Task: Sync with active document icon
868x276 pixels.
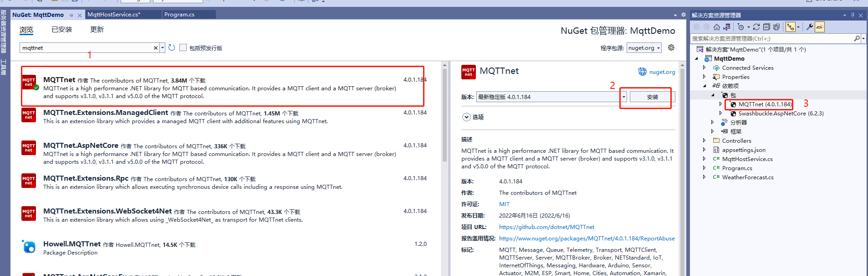Action: 756,27
